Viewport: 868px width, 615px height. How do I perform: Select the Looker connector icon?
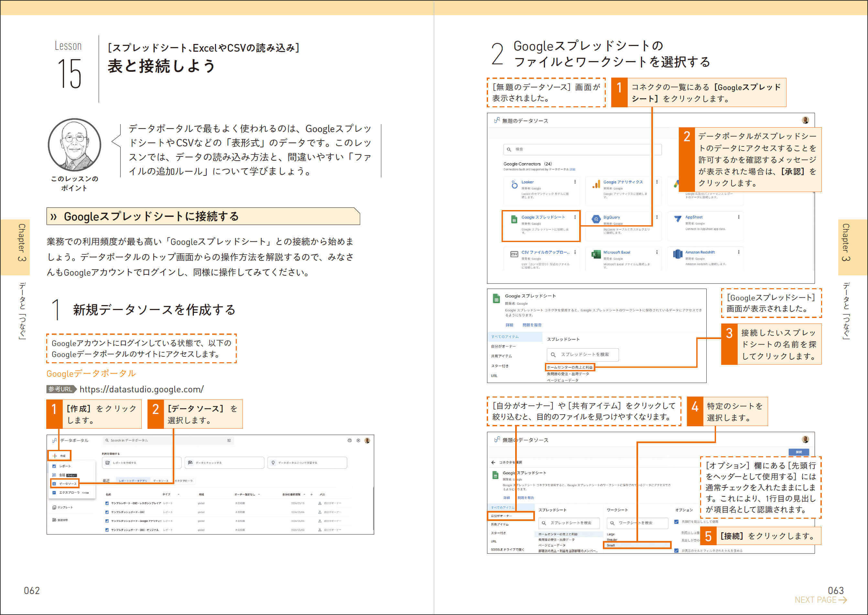(514, 184)
